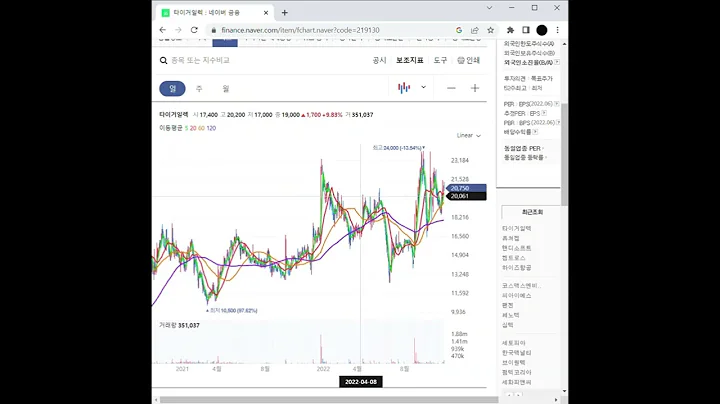Click the 2022-04-08 date label on the chart axis
This screenshot has height=404, width=720.
click(x=360, y=382)
